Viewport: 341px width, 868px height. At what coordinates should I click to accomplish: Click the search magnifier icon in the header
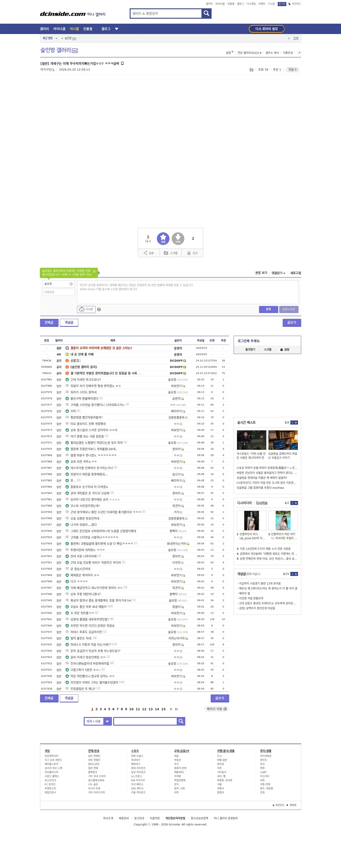206,13
